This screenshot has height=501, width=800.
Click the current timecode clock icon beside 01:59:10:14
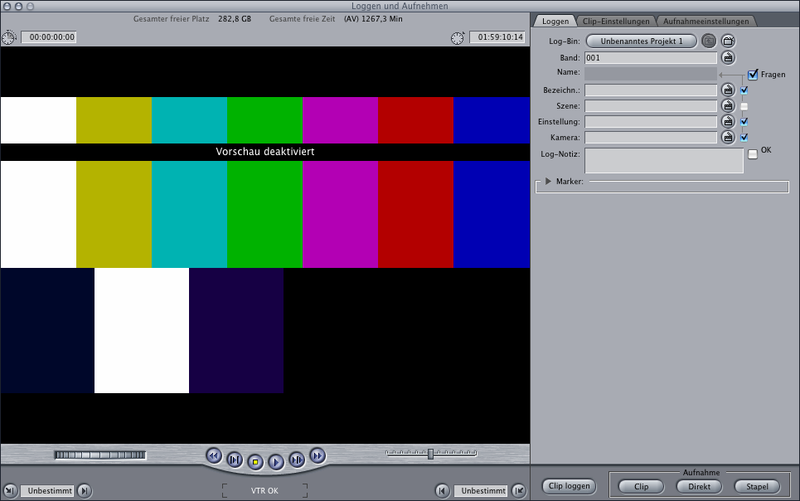tap(458, 38)
